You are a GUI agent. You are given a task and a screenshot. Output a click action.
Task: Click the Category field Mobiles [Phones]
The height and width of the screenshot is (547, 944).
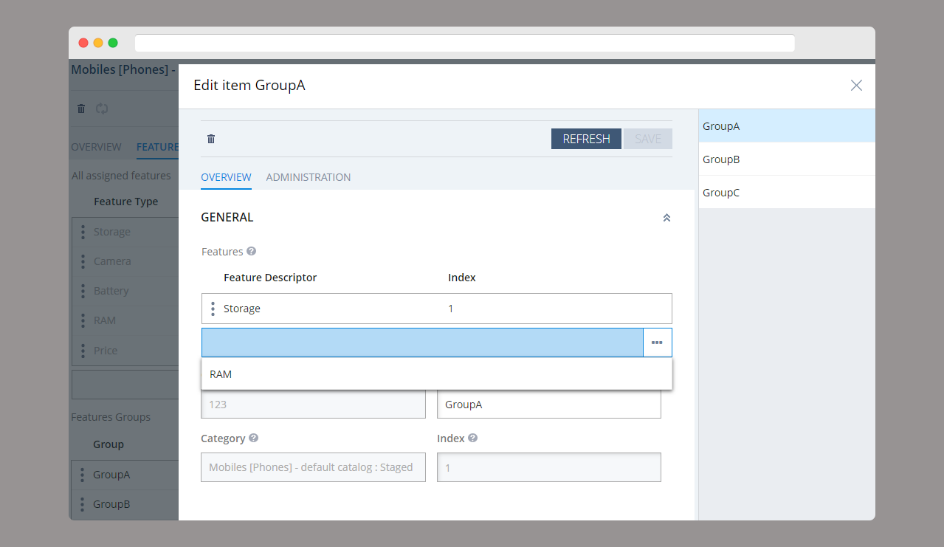point(313,467)
